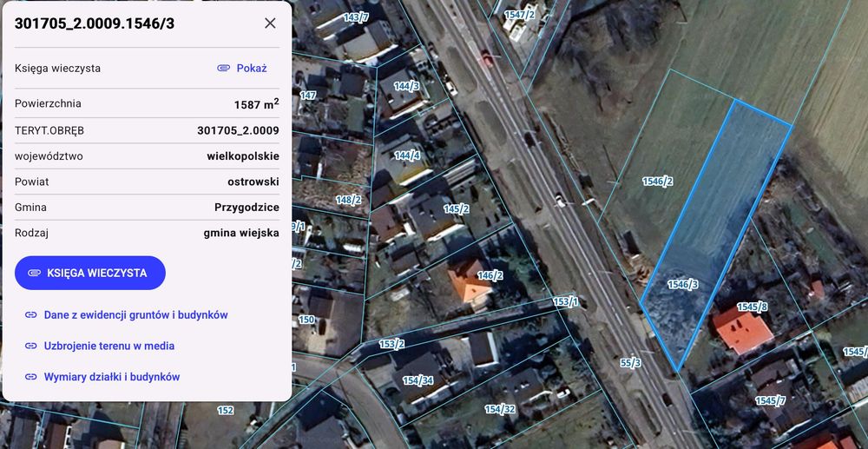Open Dane z ewidencji gruntów i budynków

(x=135, y=315)
